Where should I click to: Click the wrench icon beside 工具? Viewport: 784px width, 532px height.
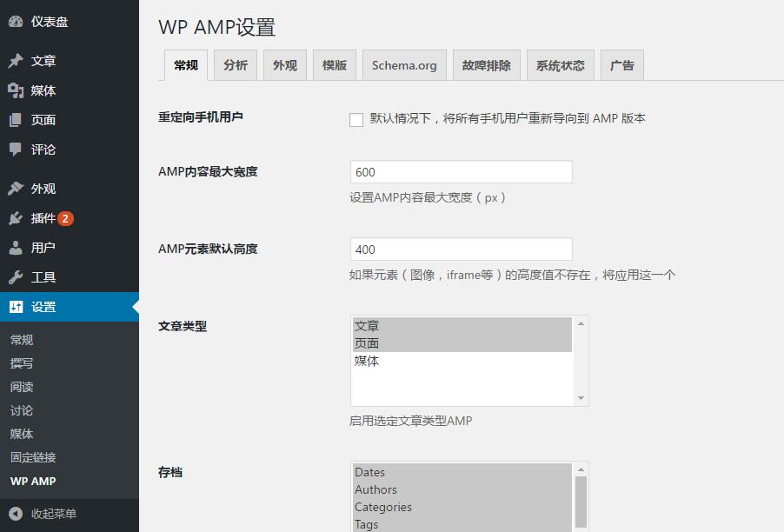point(16,277)
